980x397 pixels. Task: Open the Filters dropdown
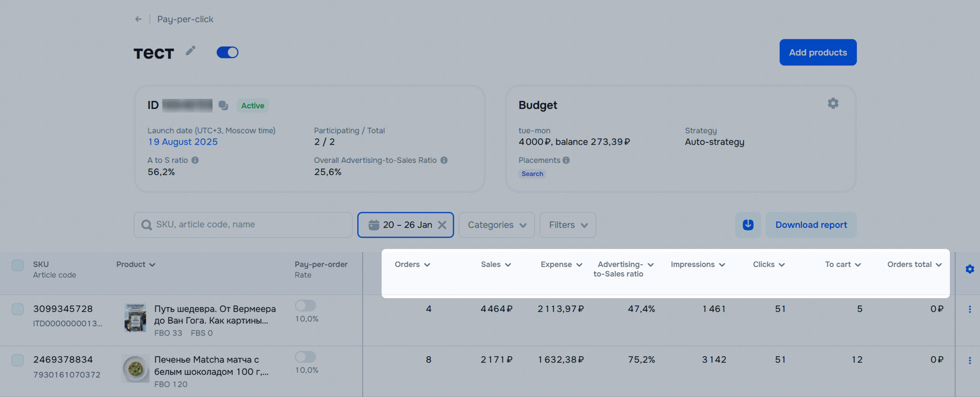tap(568, 225)
